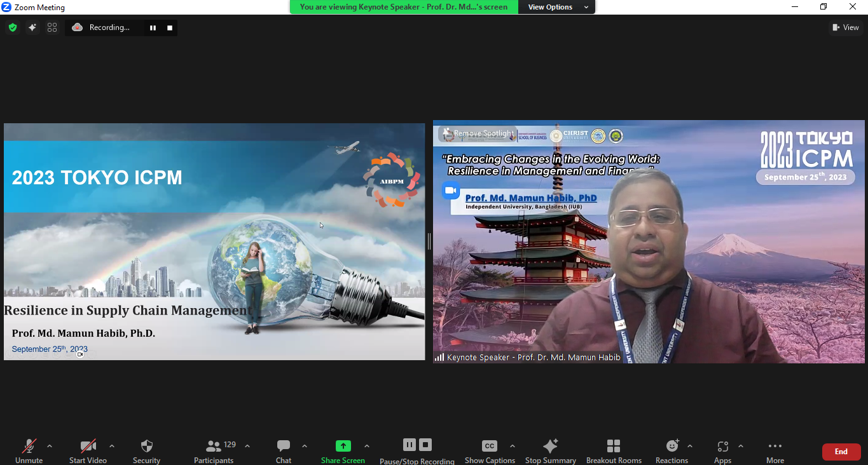Restore down the Zoom window
868x465 pixels.
(823, 7)
